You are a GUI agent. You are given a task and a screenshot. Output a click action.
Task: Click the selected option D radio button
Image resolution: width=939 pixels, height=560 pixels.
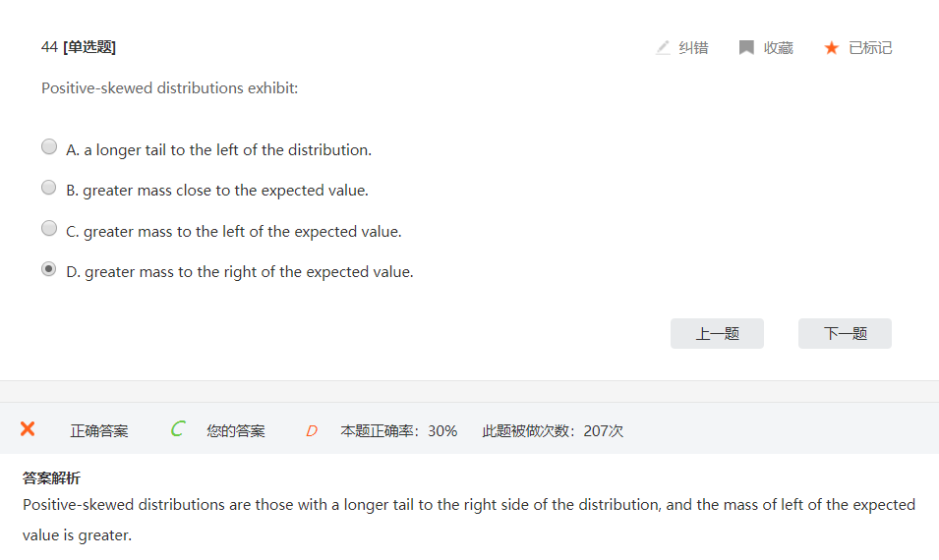click(49, 269)
